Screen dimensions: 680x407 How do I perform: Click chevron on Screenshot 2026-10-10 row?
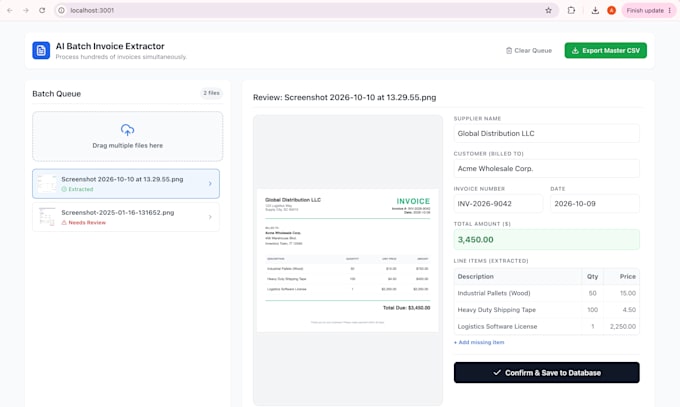(210, 184)
